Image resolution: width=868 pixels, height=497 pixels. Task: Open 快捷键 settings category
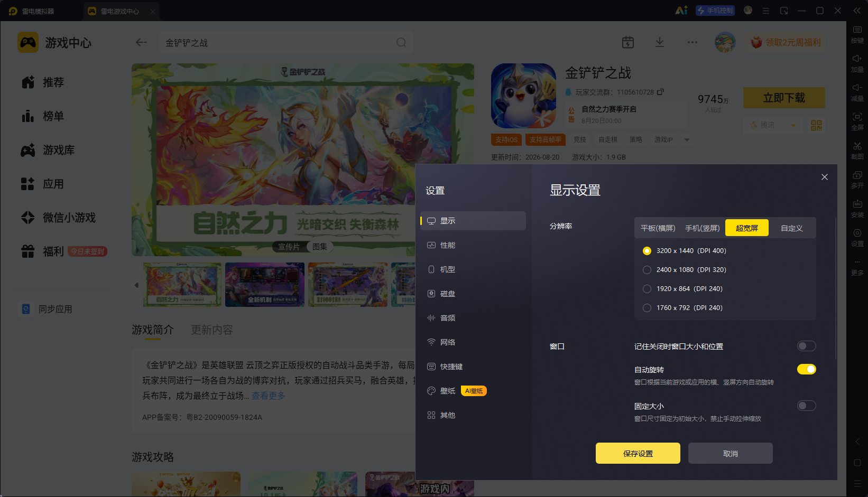coord(473,367)
